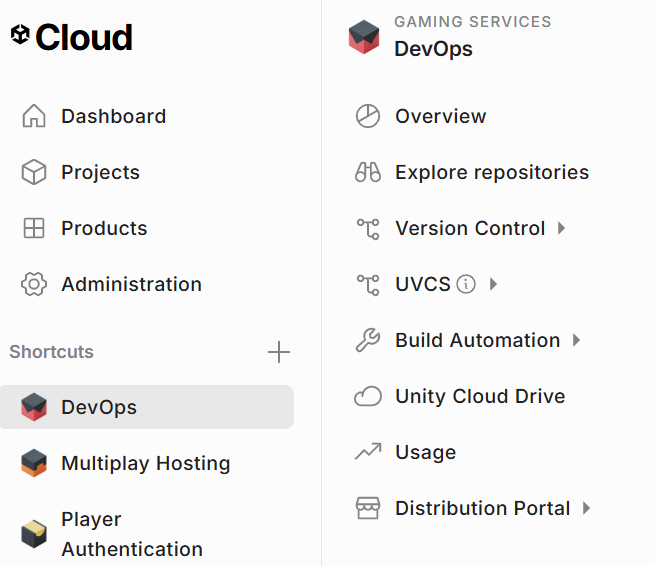Viewport: 655px width, 566px height.
Task: Click the DevOps title in the header
Action: (434, 49)
